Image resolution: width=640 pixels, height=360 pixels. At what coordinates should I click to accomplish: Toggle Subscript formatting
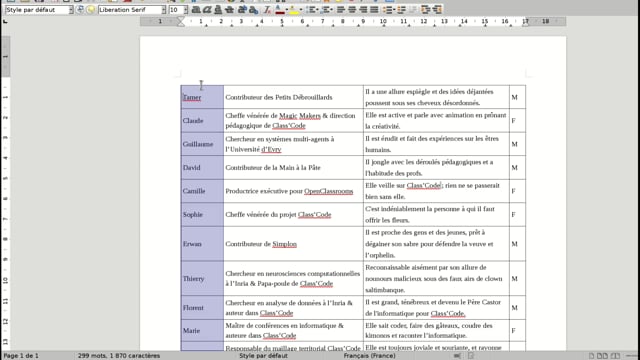click(253, 9)
